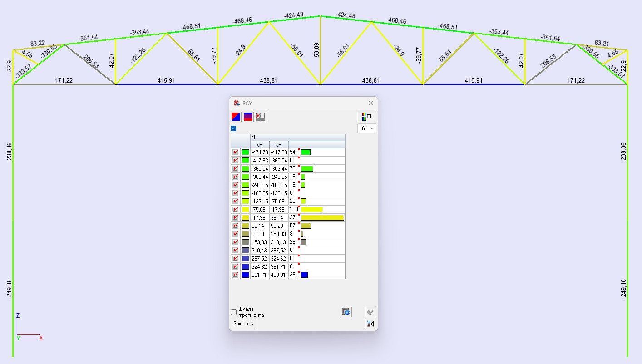
Task: Click the РСУ dialog title icon
Action: [236, 103]
